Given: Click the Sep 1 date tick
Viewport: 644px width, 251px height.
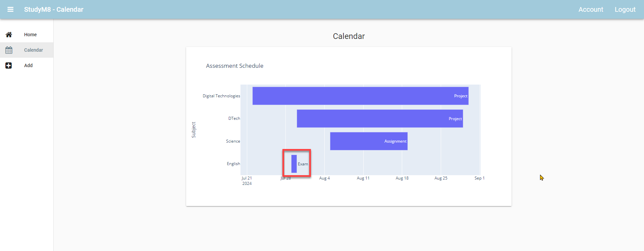Looking at the screenshot, I should 480,178.
